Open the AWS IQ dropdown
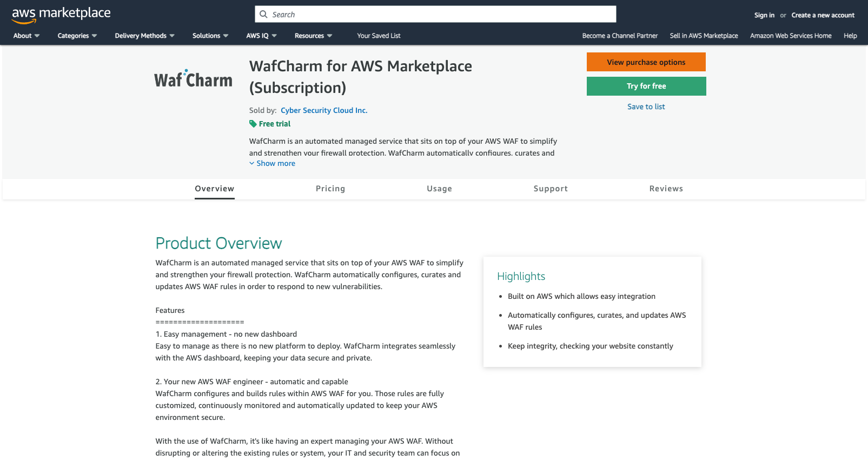 point(262,36)
